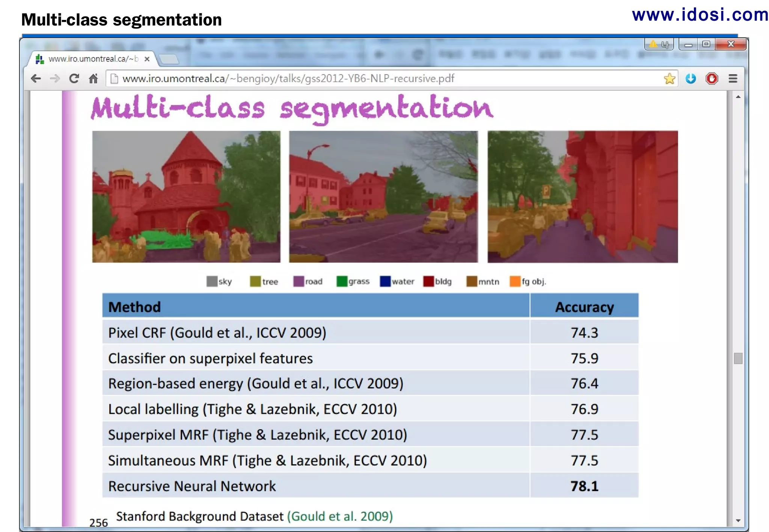Go back with the browser back arrow

pyautogui.click(x=36, y=78)
